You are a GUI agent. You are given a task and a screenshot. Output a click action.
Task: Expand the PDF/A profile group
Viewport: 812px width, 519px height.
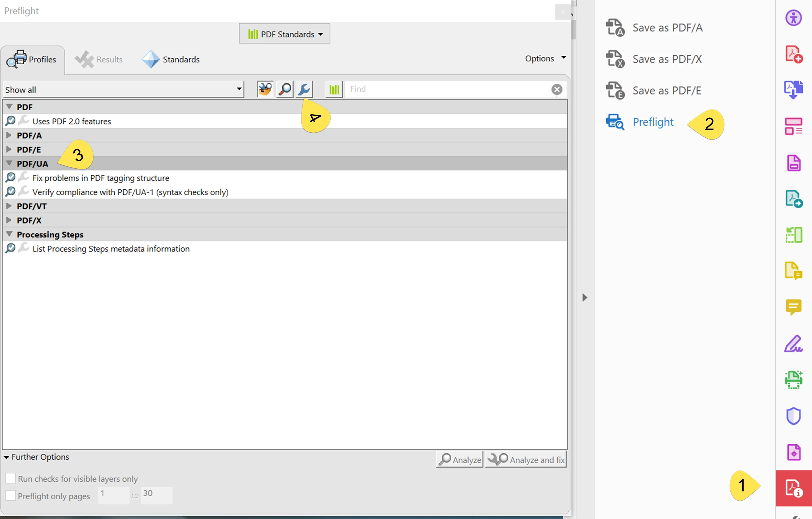coord(9,135)
